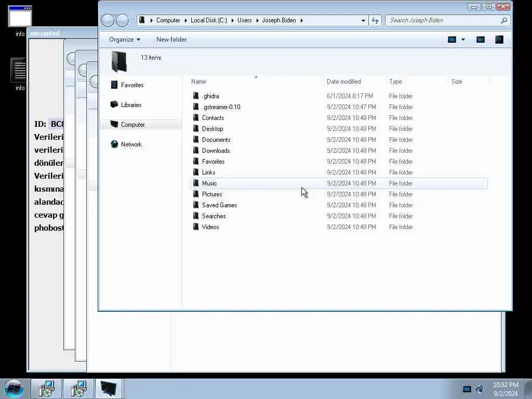The height and width of the screenshot is (399, 532).
Task: Click the Documents folder icon
Action: (x=196, y=139)
